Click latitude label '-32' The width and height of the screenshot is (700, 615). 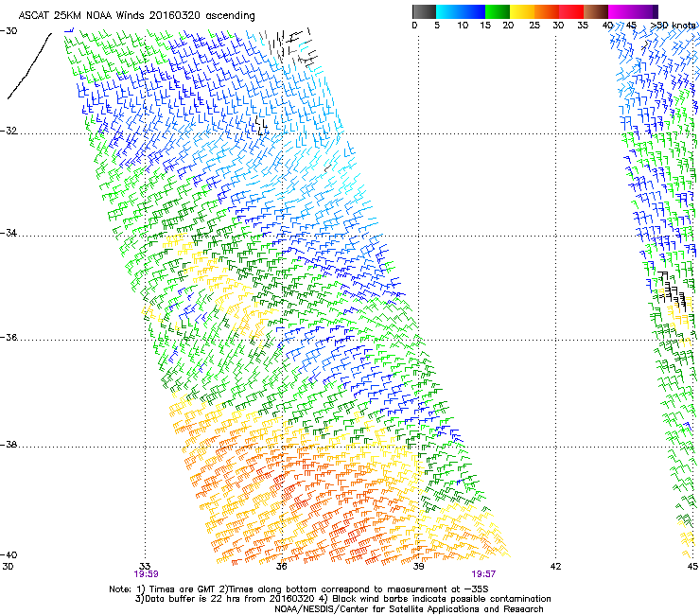[x=9, y=131]
